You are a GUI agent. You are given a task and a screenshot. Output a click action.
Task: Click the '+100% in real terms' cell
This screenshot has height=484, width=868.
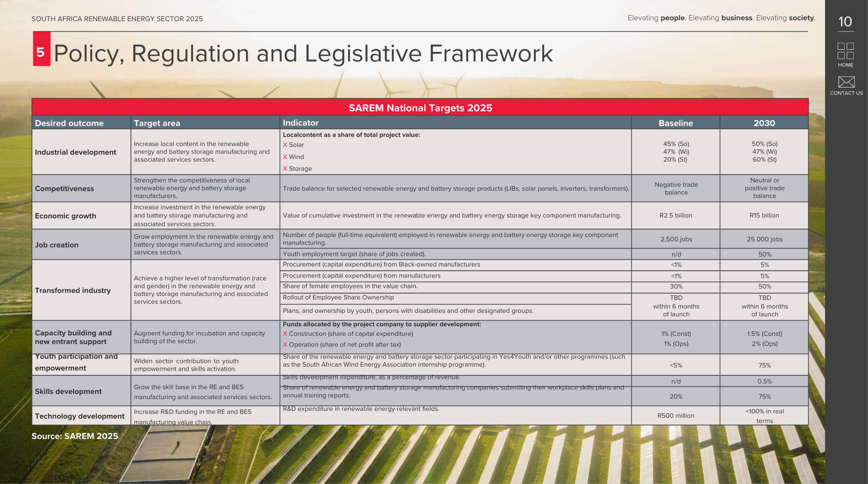click(x=765, y=416)
